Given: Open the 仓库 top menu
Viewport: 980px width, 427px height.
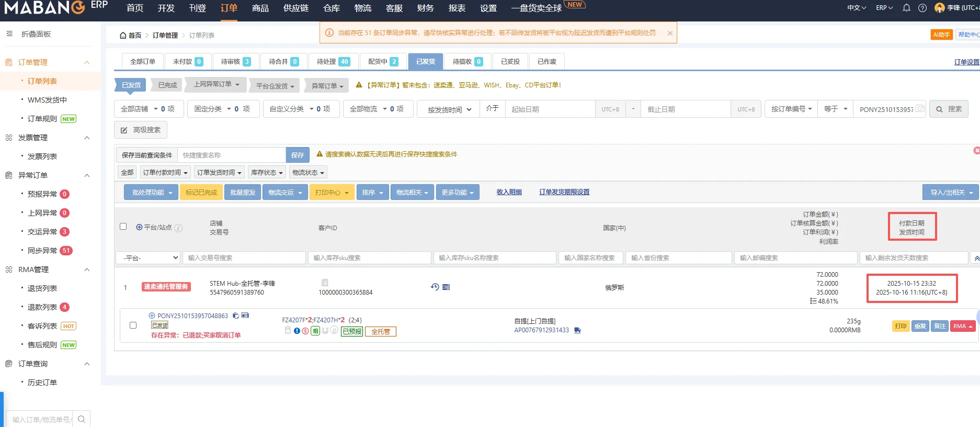Looking at the screenshot, I should (x=332, y=8).
